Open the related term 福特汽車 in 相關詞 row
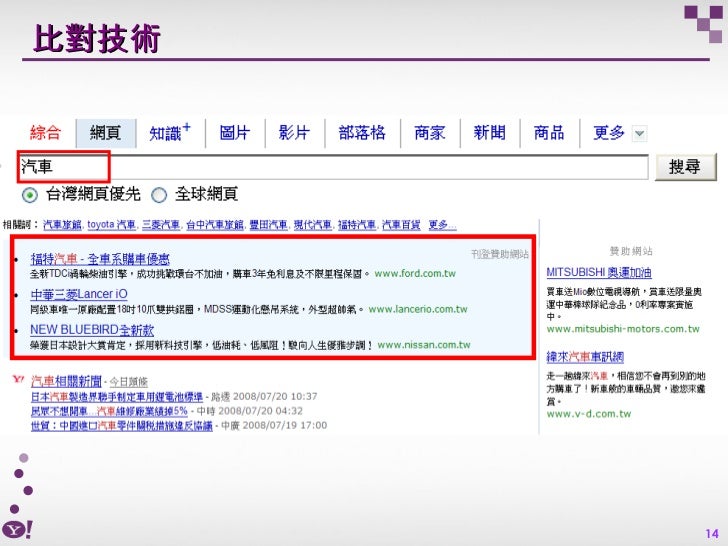 tap(357, 225)
